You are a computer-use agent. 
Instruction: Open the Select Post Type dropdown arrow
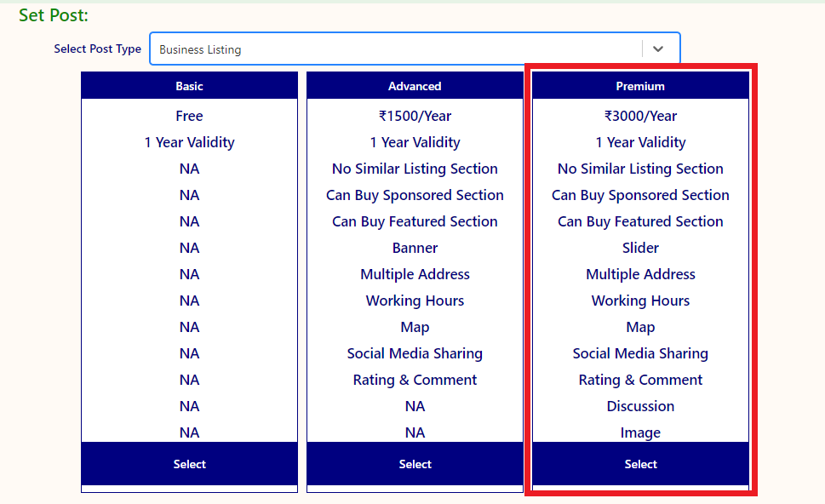(x=657, y=49)
